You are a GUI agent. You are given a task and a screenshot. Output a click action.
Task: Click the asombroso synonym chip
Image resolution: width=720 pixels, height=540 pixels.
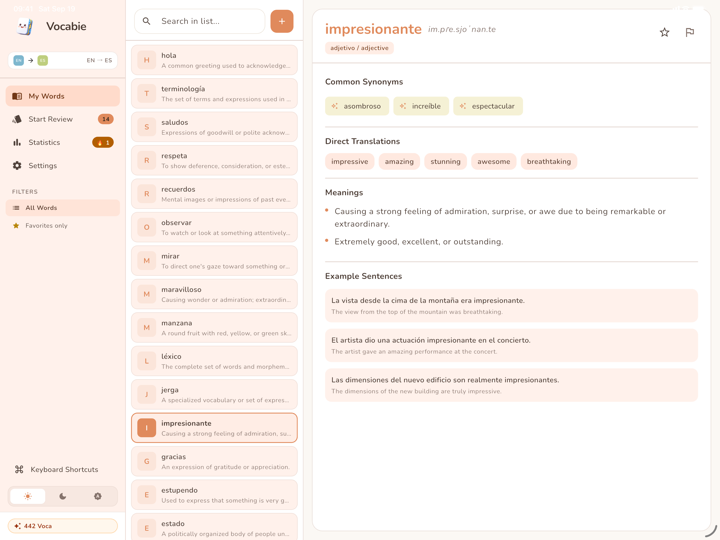point(357,106)
